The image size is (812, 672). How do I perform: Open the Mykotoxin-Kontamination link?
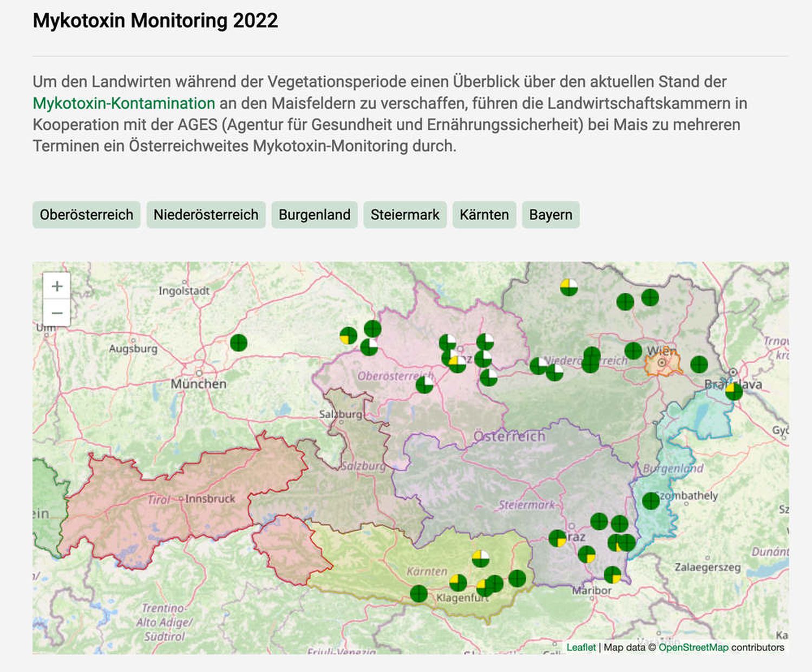pyautogui.click(x=124, y=103)
